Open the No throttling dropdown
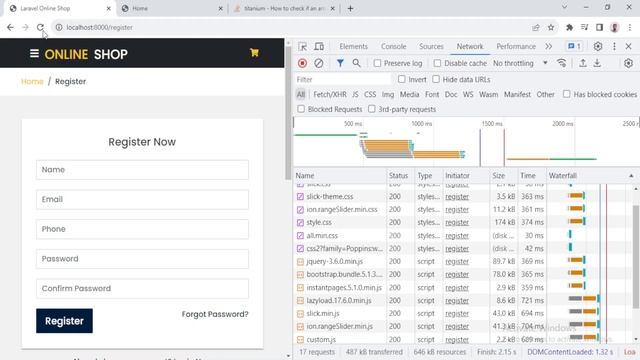 pyautogui.click(x=520, y=63)
